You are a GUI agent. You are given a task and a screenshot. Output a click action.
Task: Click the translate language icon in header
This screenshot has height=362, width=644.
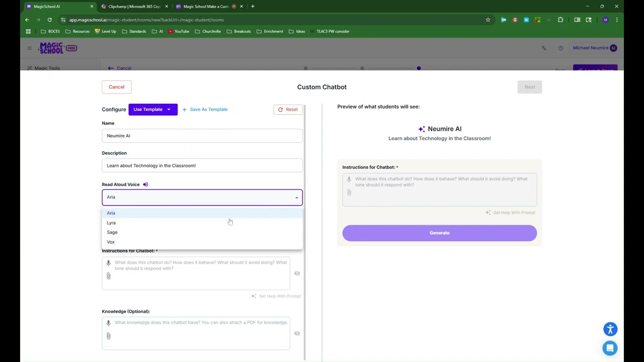pos(544,48)
